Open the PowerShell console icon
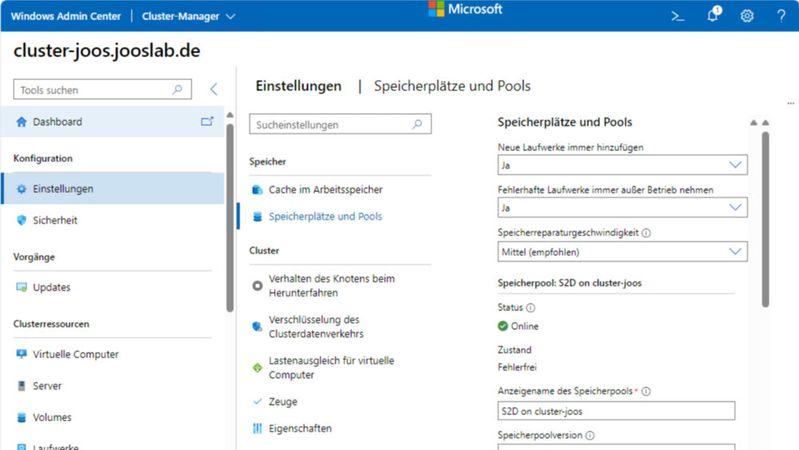The width and height of the screenshot is (799, 450). coord(677,16)
